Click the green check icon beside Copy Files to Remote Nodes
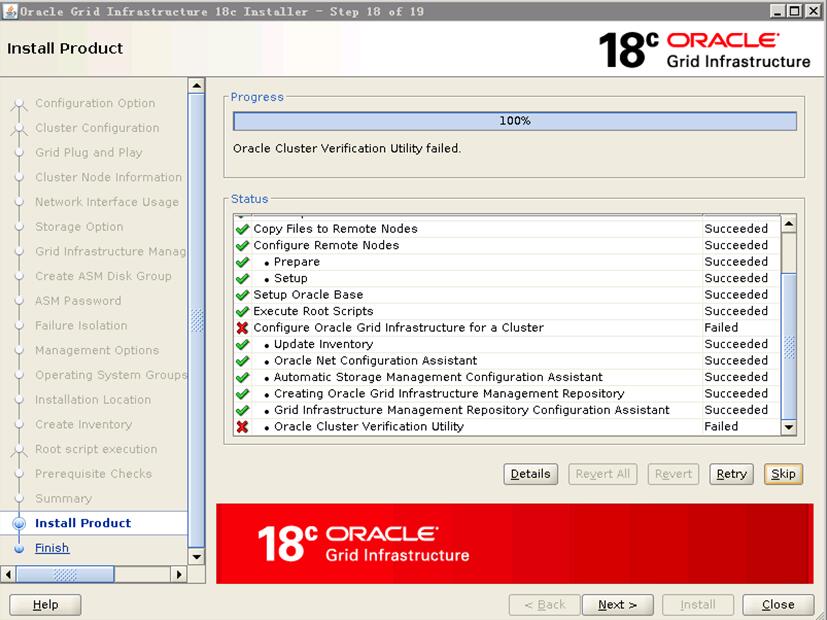Image resolution: width=827 pixels, height=620 pixels. [x=242, y=229]
